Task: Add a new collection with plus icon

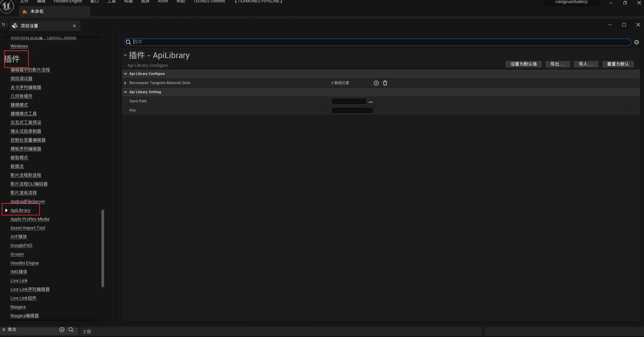Action: point(62,330)
